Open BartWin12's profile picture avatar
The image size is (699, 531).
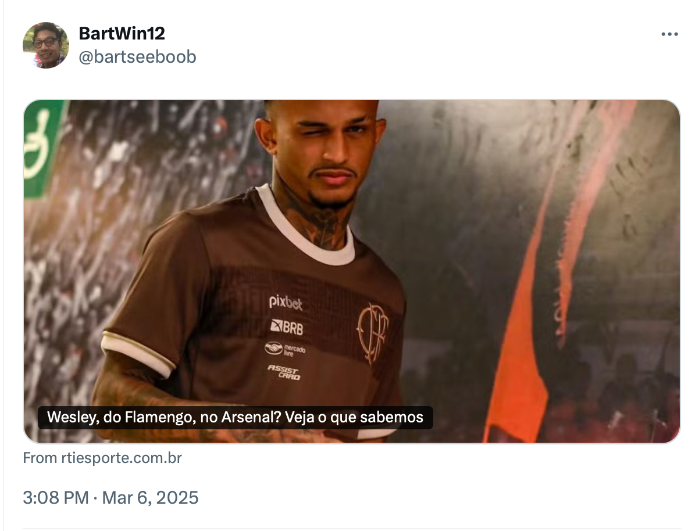(46, 45)
